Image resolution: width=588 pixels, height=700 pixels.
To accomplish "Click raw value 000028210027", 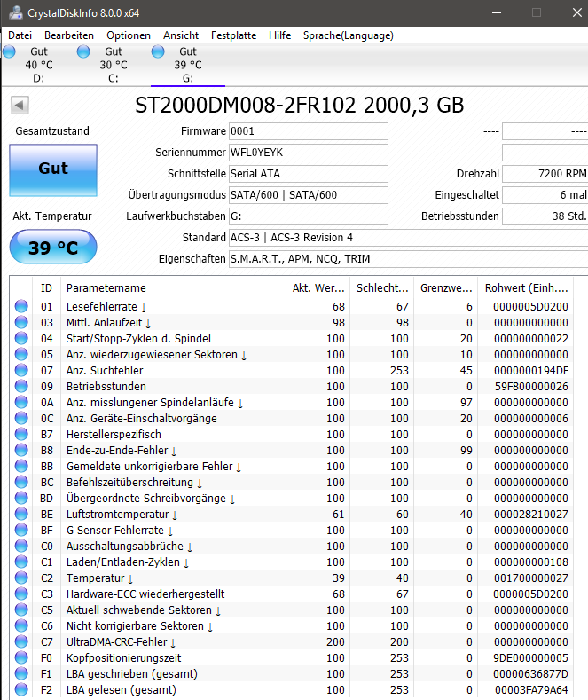I will [x=531, y=514].
